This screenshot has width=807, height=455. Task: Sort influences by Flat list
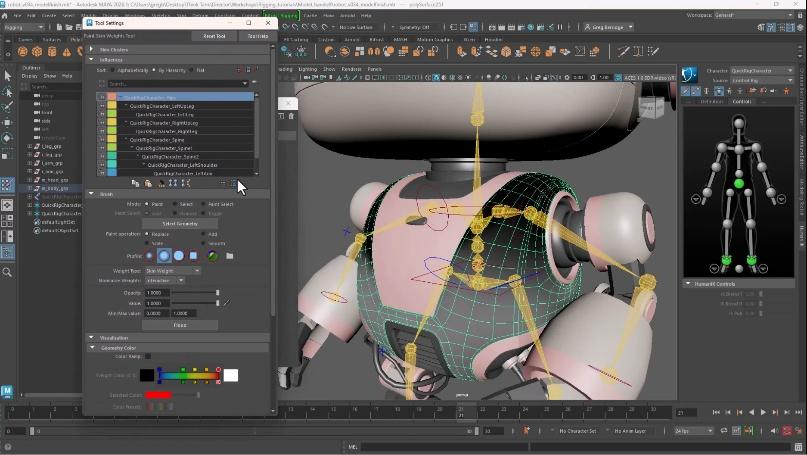pos(191,70)
